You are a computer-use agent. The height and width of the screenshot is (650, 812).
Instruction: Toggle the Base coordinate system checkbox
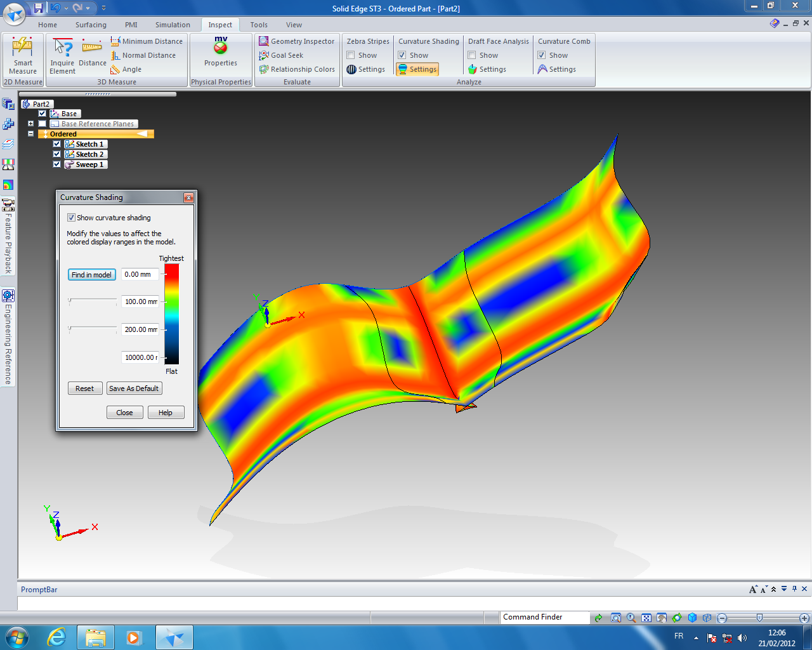pos(43,114)
